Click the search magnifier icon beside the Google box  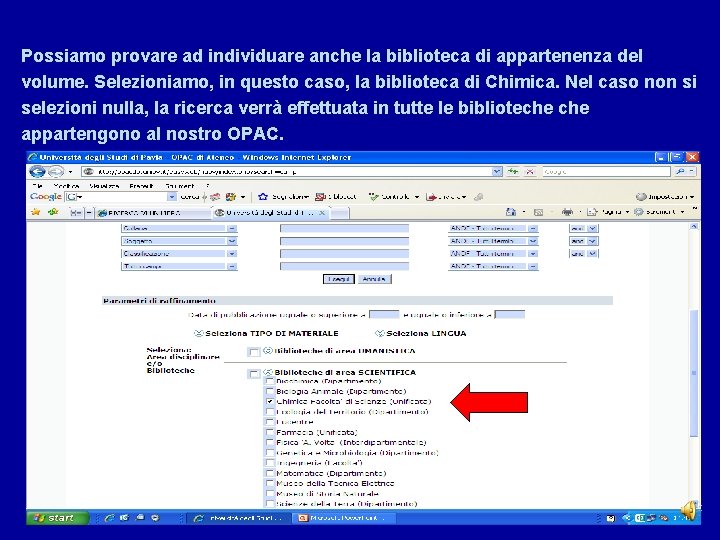click(x=681, y=171)
